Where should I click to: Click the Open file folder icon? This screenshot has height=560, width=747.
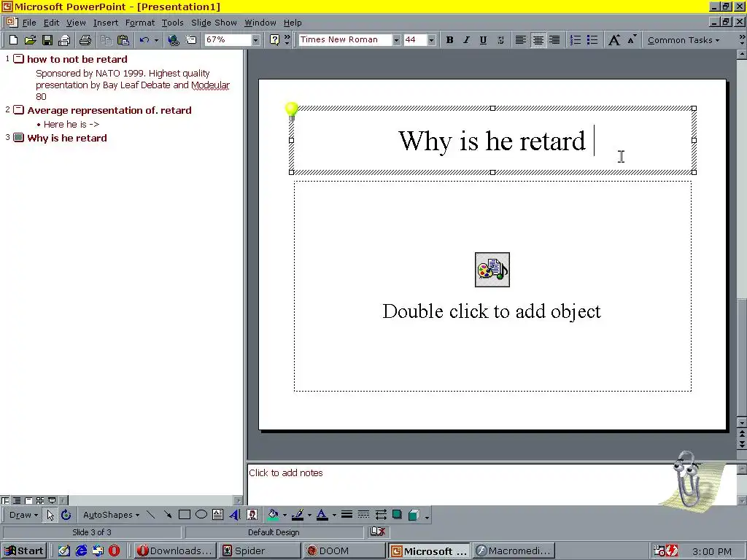(x=30, y=40)
